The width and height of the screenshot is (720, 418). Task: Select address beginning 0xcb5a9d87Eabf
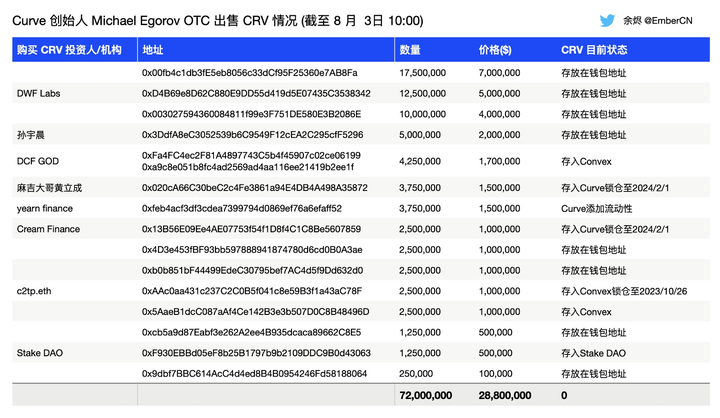[x=252, y=333]
